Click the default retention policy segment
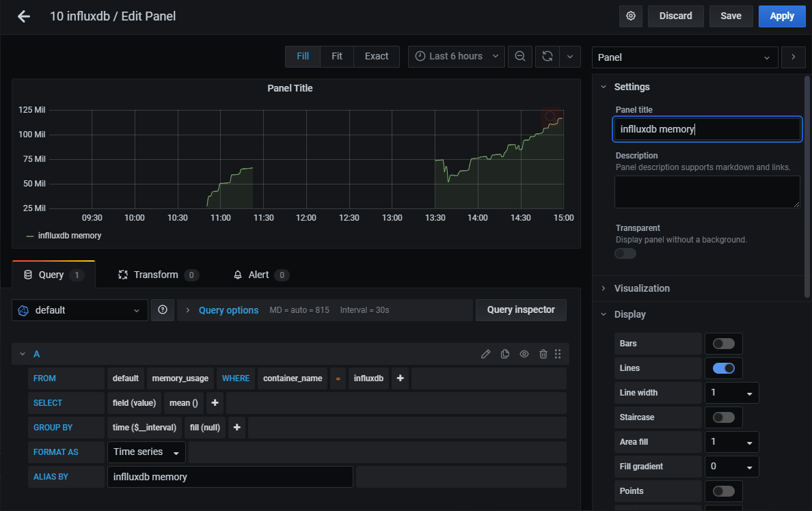The height and width of the screenshot is (511, 812). [x=126, y=378]
